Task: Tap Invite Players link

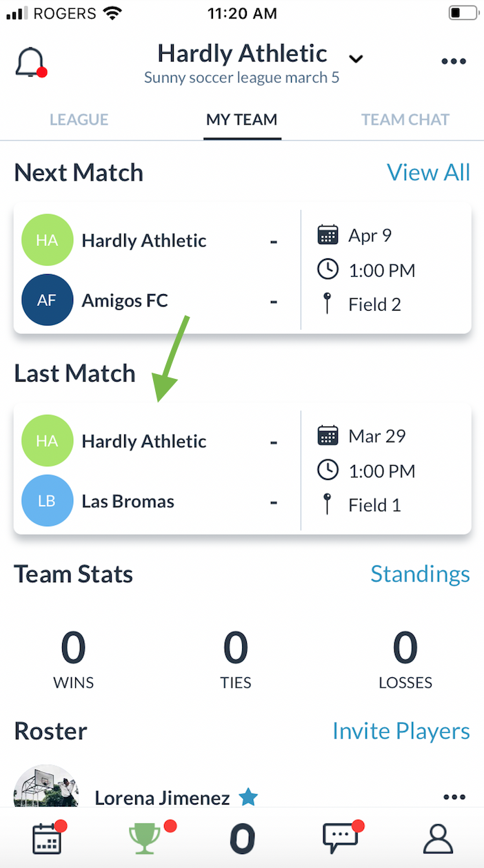Action: [x=401, y=731]
